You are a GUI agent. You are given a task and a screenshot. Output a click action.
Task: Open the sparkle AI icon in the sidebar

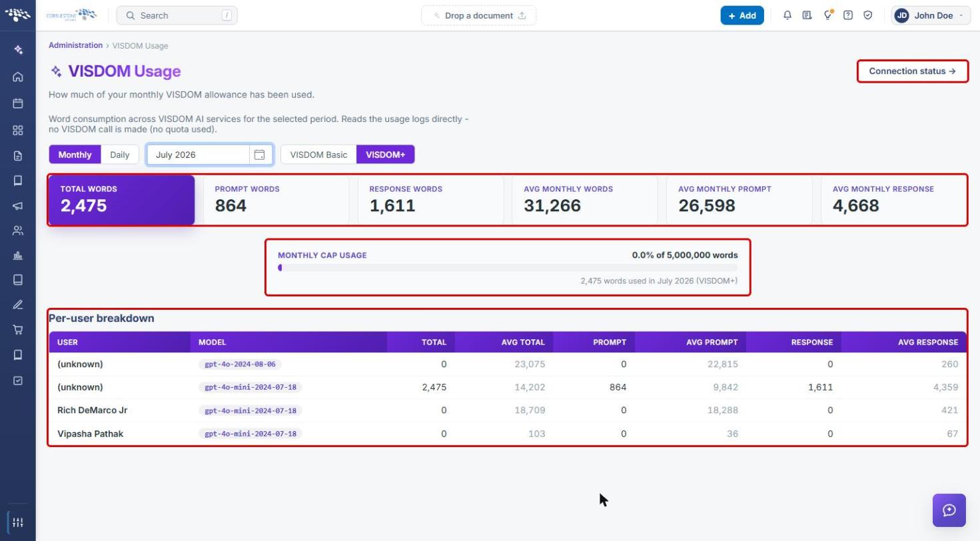click(18, 50)
